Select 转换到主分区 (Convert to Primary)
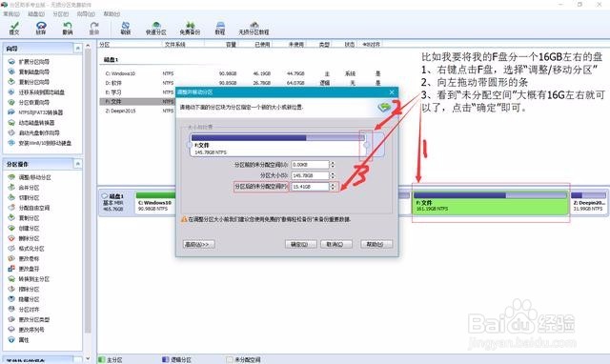 tap(29, 279)
